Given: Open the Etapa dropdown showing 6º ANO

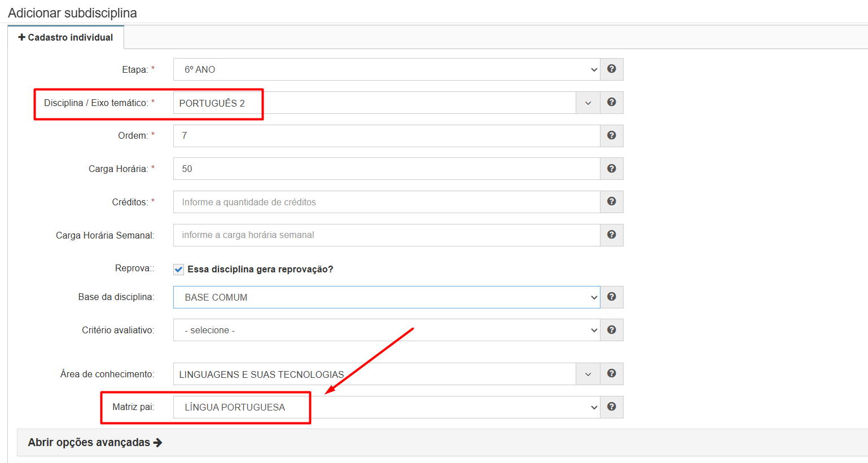Looking at the screenshot, I should 386,69.
